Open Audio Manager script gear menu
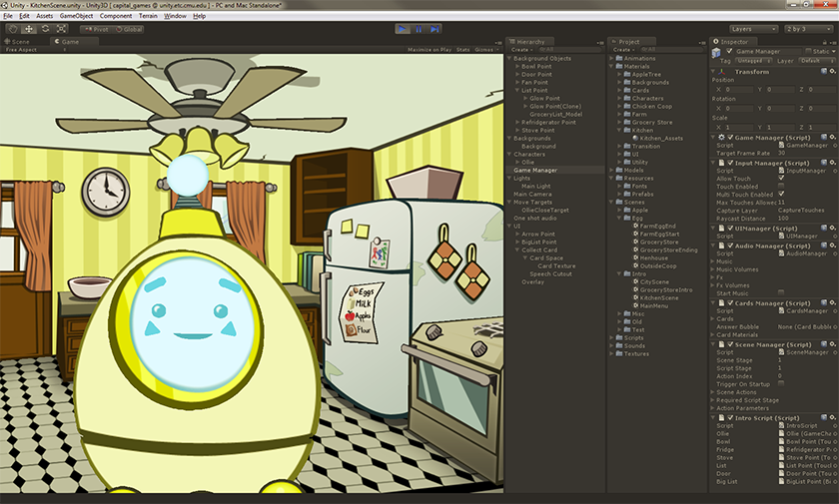 (833, 246)
